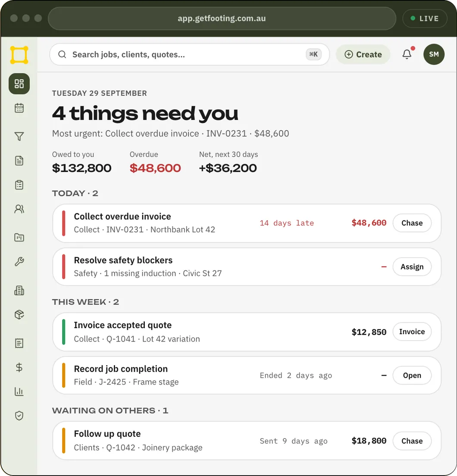Open the bar chart reports icon

coord(19,391)
